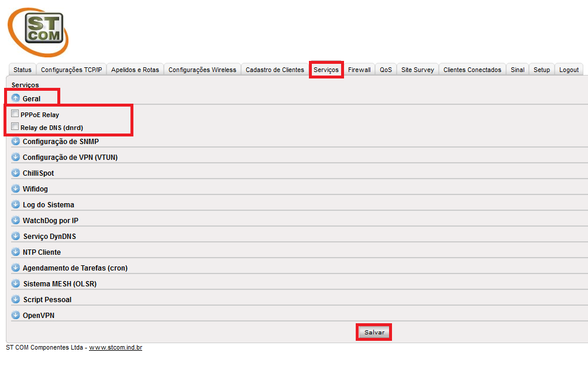Switch to Configurações Wireless tab
The image size is (588, 366).
pos(202,70)
